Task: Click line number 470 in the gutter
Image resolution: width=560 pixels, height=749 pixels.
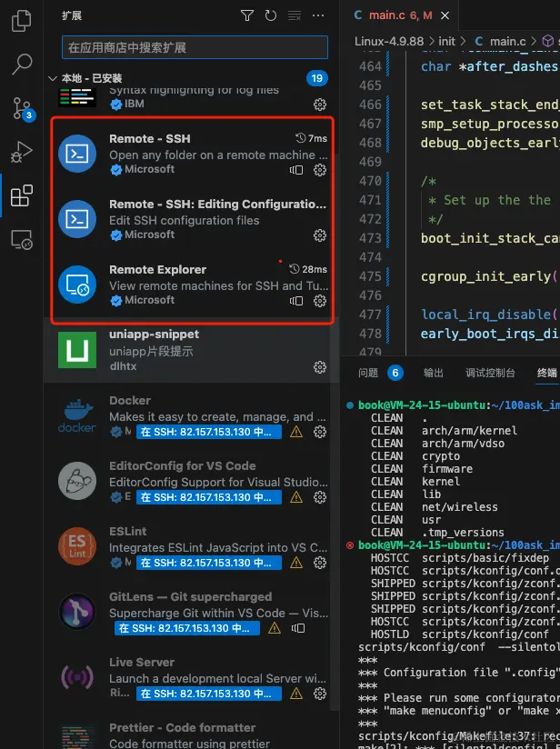Action: click(x=370, y=181)
